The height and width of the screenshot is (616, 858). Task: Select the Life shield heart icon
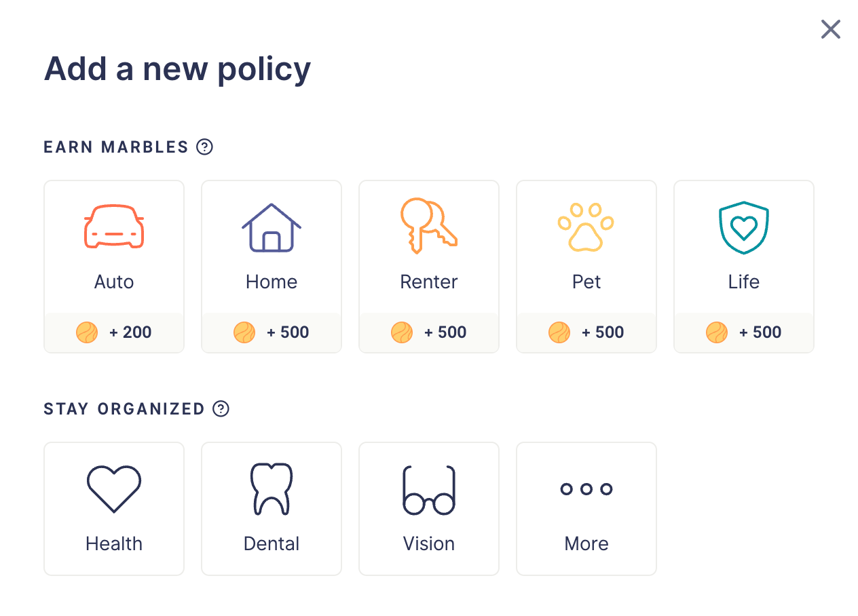[744, 227]
